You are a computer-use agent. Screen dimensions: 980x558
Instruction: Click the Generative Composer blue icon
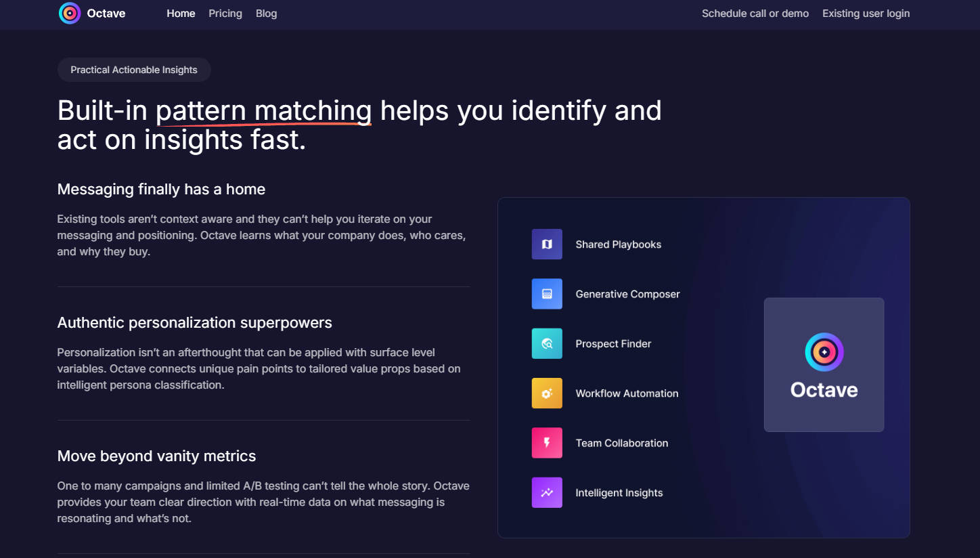547,294
